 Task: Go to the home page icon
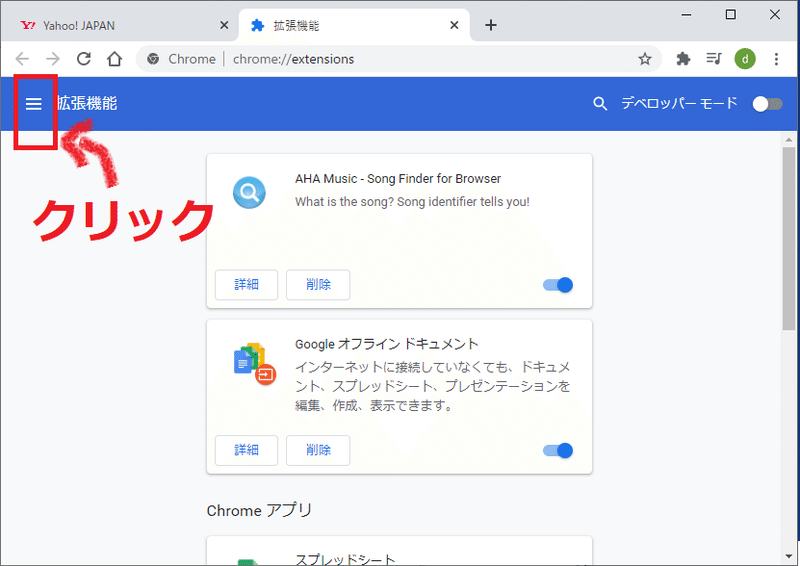point(114,59)
